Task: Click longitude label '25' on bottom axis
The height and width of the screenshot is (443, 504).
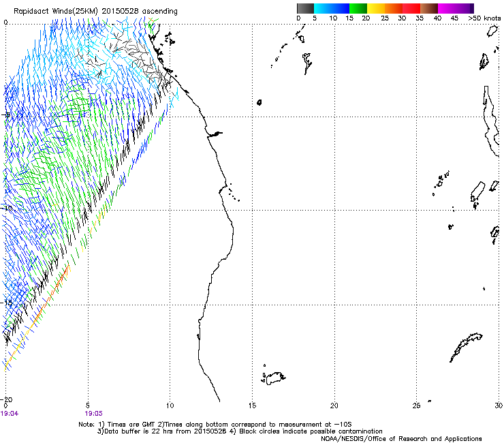Action: pyautogui.click(x=416, y=406)
